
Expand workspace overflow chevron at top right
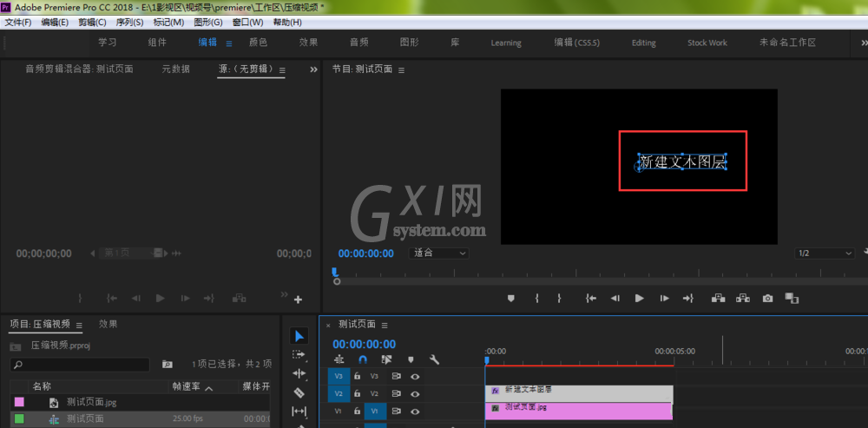pos(865,43)
